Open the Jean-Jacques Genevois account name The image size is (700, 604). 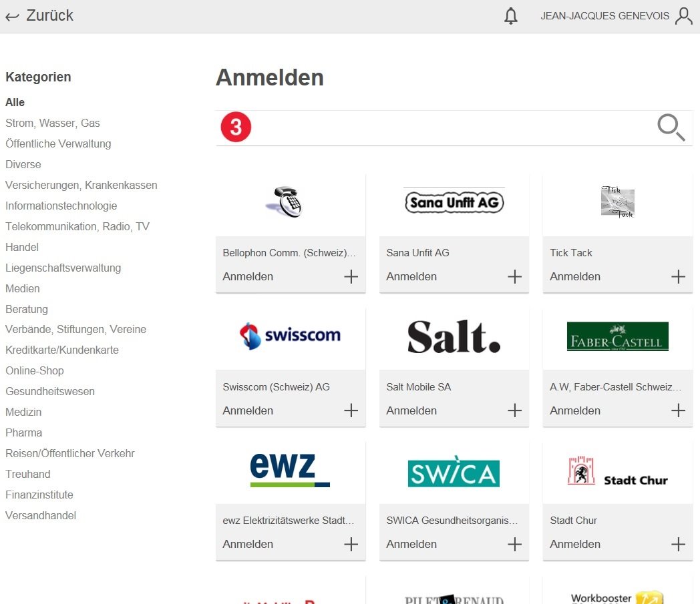click(605, 16)
